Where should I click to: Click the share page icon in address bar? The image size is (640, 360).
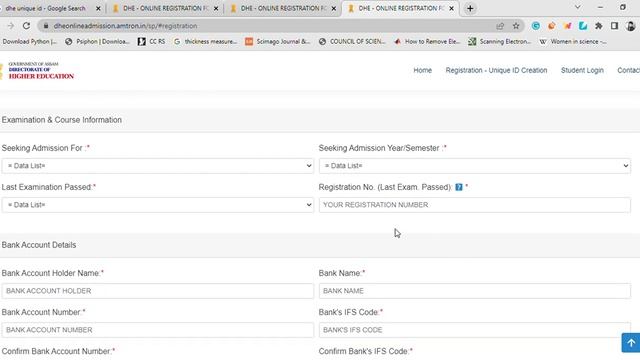pos(500,26)
